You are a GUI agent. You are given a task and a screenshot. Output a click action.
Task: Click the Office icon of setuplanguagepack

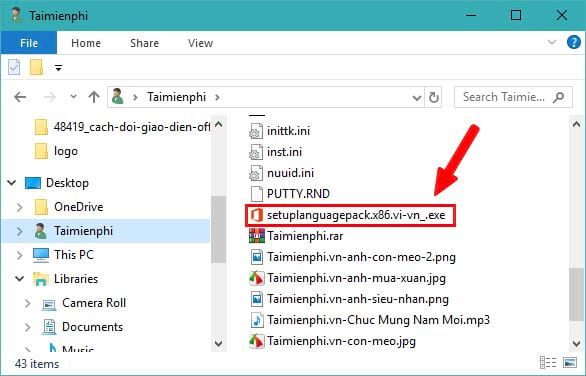tap(256, 215)
